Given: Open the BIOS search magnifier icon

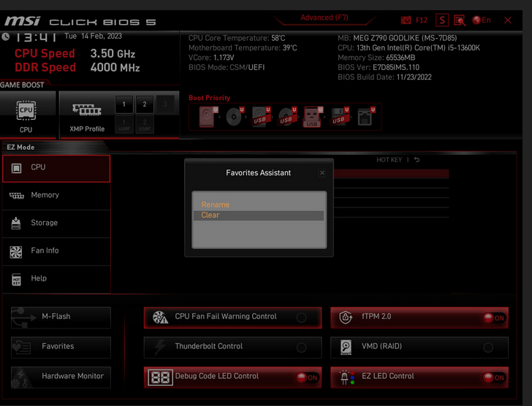Looking at the screenshot, I should pyautogui.click(x=460, y=20).
